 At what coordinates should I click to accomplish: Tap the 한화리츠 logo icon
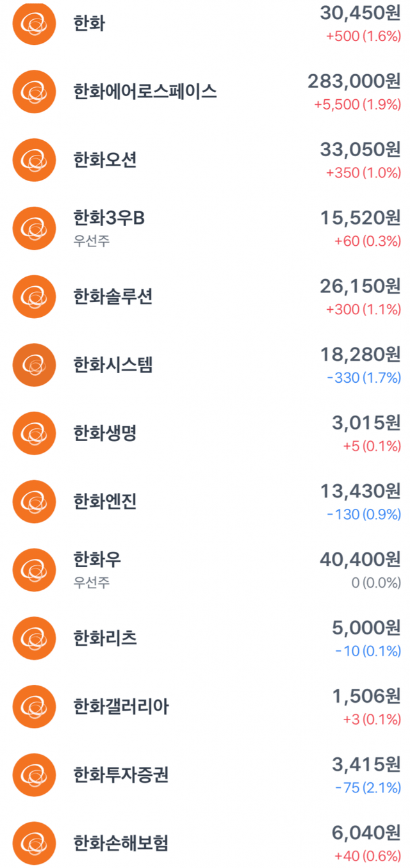click(34, 638)
